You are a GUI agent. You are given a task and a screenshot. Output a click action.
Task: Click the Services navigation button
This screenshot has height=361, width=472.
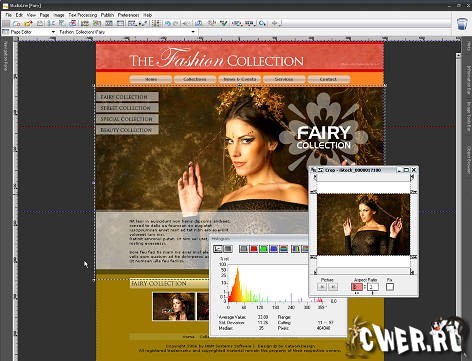[x=284, y=79]
